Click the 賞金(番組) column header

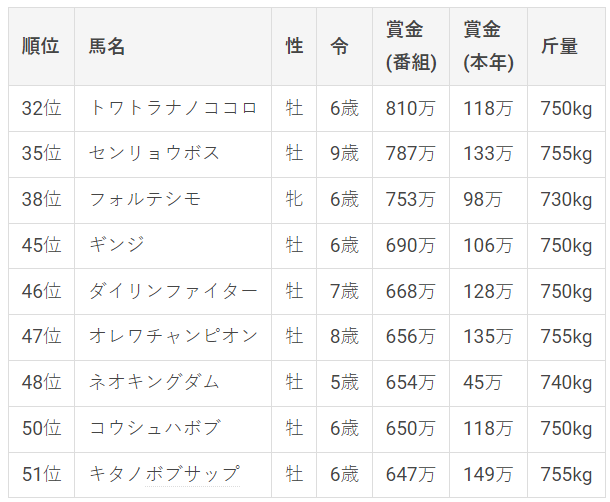point(411,46)
